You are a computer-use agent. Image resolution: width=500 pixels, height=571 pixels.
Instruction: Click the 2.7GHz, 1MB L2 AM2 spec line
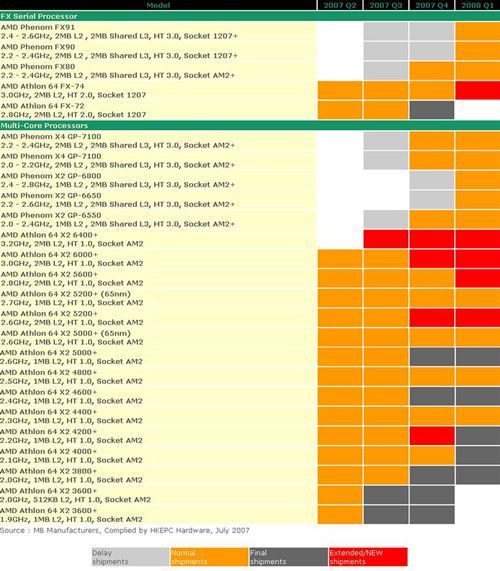point(72,303)
